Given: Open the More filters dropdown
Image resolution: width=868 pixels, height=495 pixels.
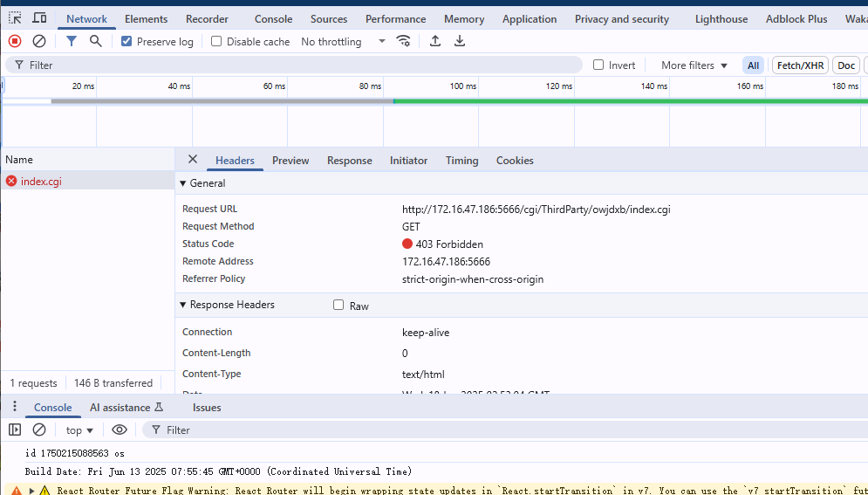Looking at the screenshot, I should pos(694,65).
